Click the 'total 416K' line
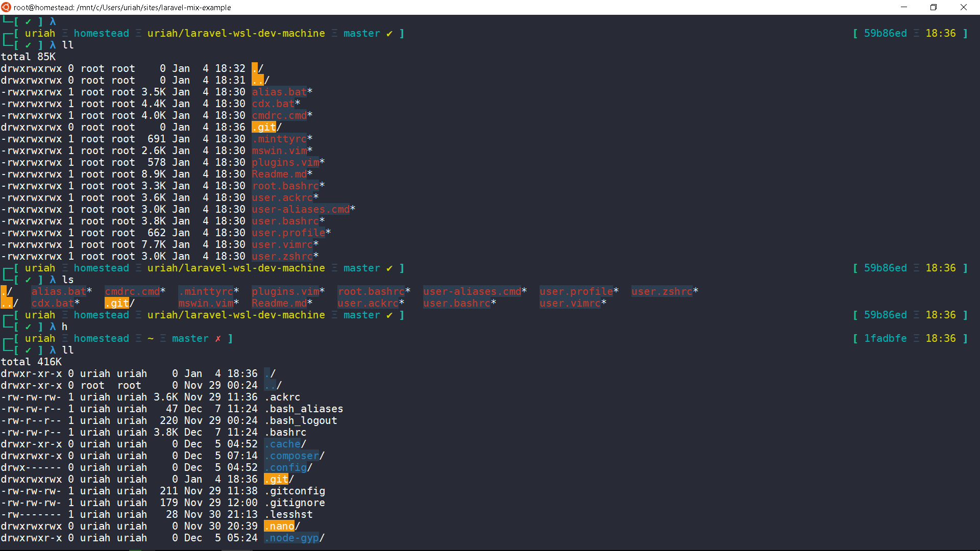 pos(31,362)
